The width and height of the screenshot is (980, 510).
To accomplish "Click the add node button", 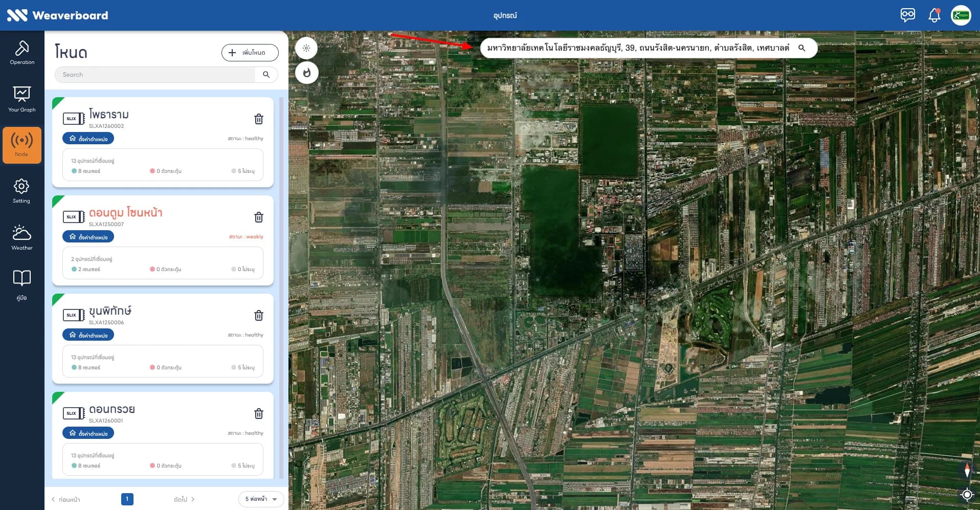I will click(250, 53).
